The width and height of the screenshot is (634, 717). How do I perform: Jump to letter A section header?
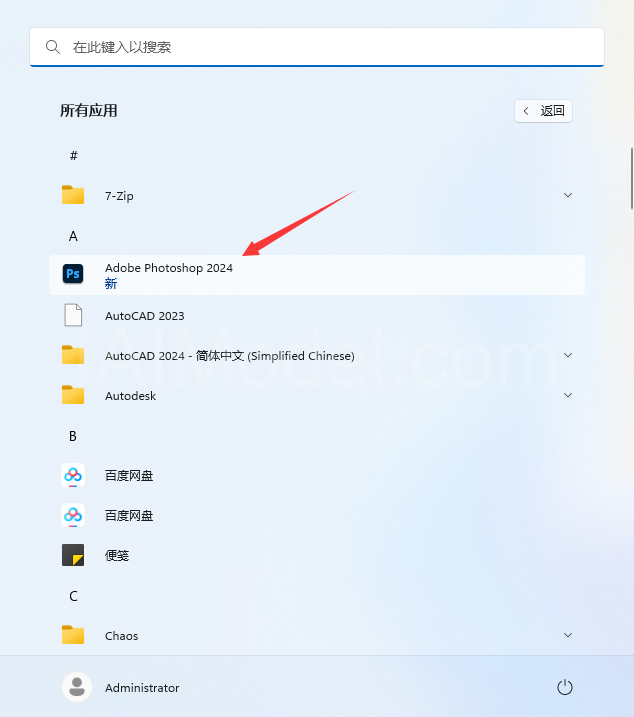click(x=73, y=236)
